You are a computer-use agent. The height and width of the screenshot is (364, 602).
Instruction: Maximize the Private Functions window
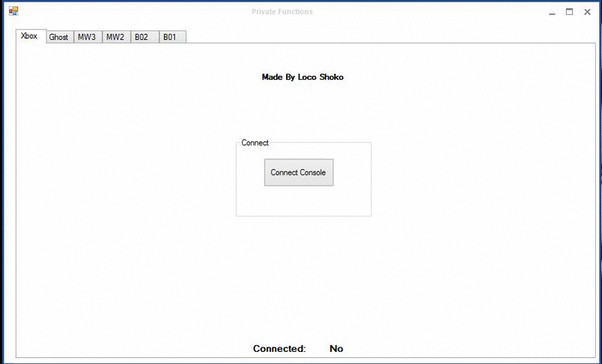click(x=570, y=12)
